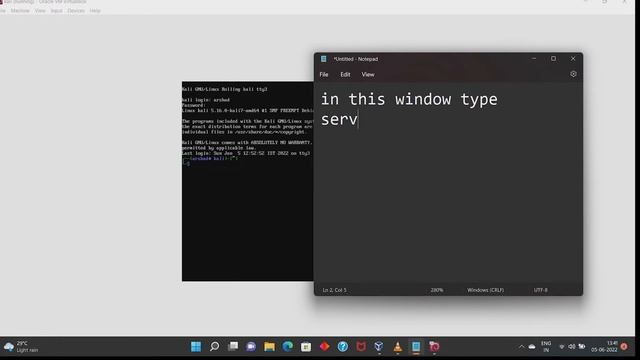Click the network icon in the system tray
The width and height of the screenshot is (640, 360).
click(x=562, y=347)
